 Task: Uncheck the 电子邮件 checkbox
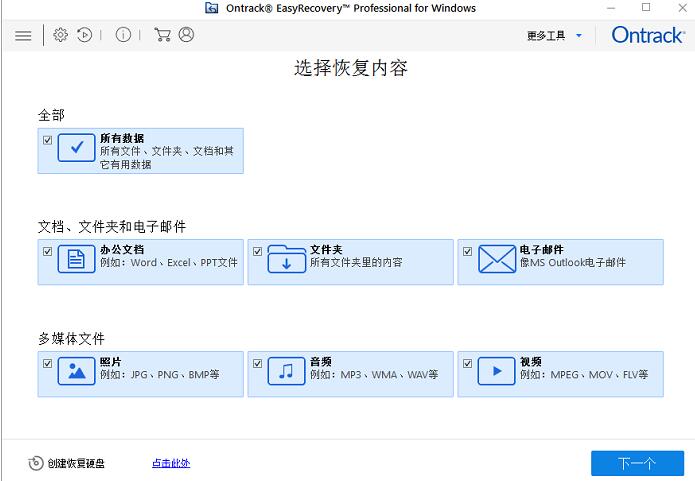point(468,251)
